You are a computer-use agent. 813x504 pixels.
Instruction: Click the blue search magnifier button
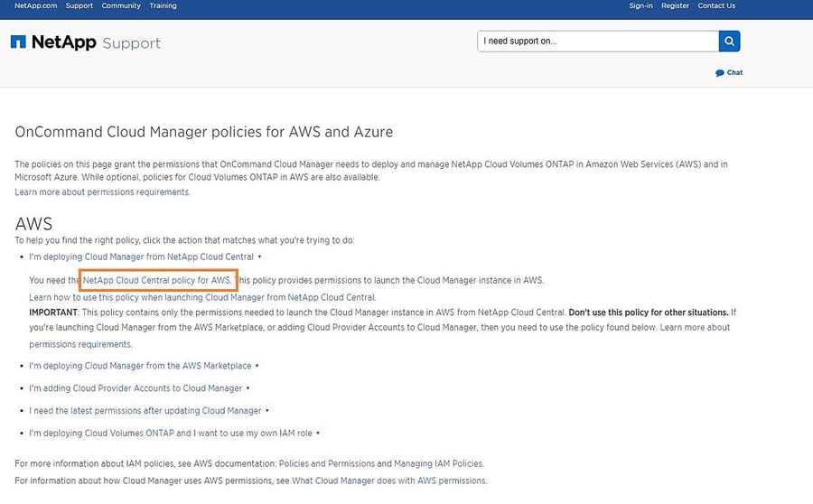(729, 41)
